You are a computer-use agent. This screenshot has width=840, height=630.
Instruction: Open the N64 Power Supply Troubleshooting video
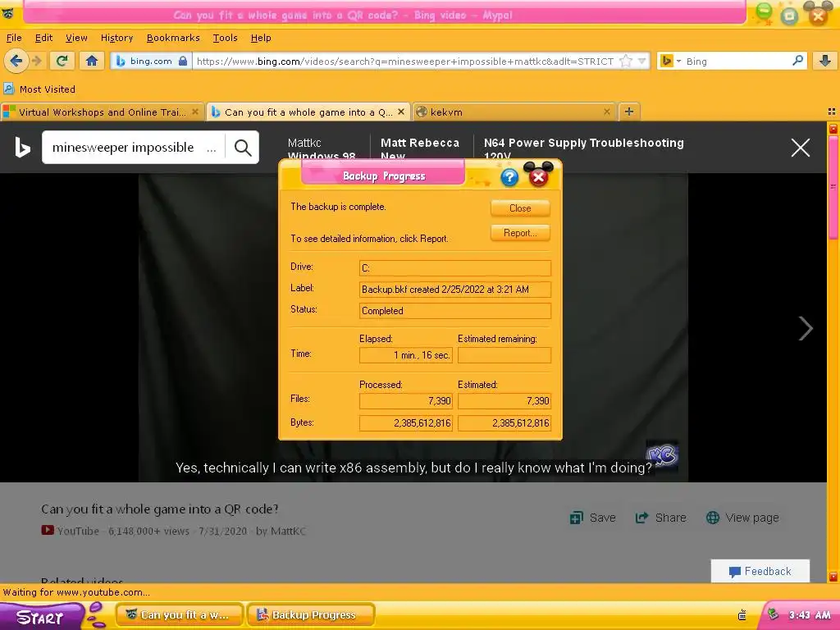[x=583, y=148]
